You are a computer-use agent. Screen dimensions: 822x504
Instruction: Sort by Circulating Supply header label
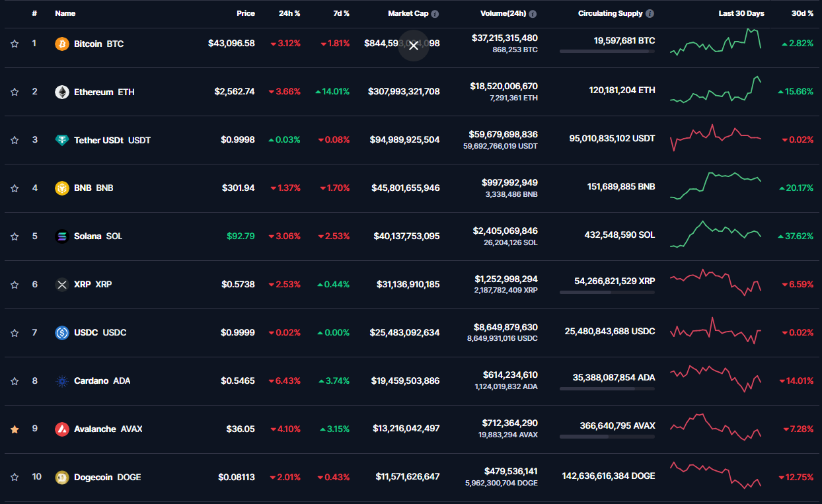[611, 13]
